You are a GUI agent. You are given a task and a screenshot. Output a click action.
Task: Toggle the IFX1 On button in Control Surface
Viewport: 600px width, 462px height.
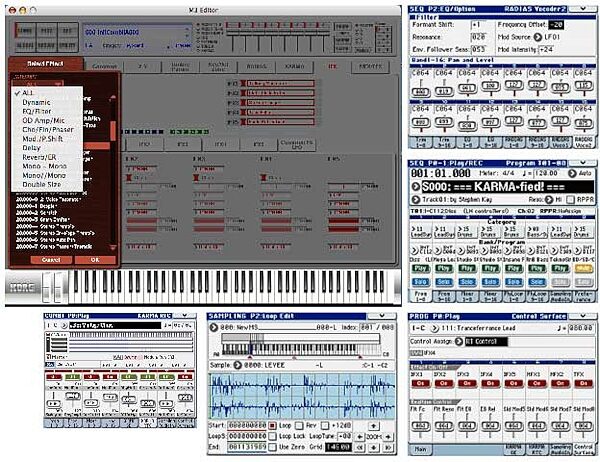tap(420, 383)
